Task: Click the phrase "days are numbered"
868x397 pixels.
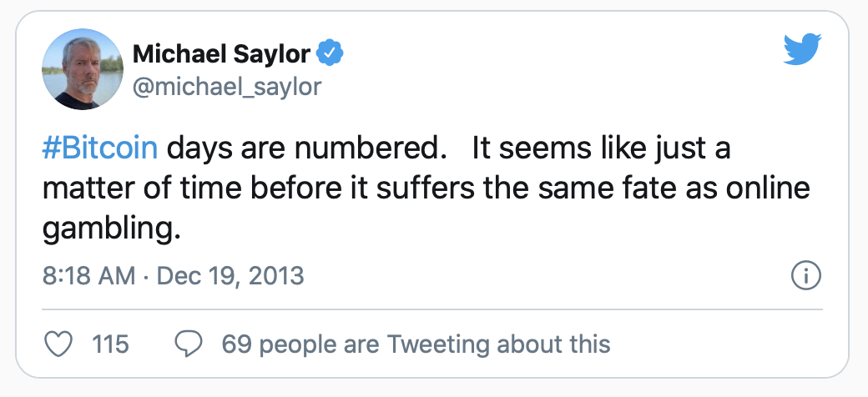Action: (300, 149)
